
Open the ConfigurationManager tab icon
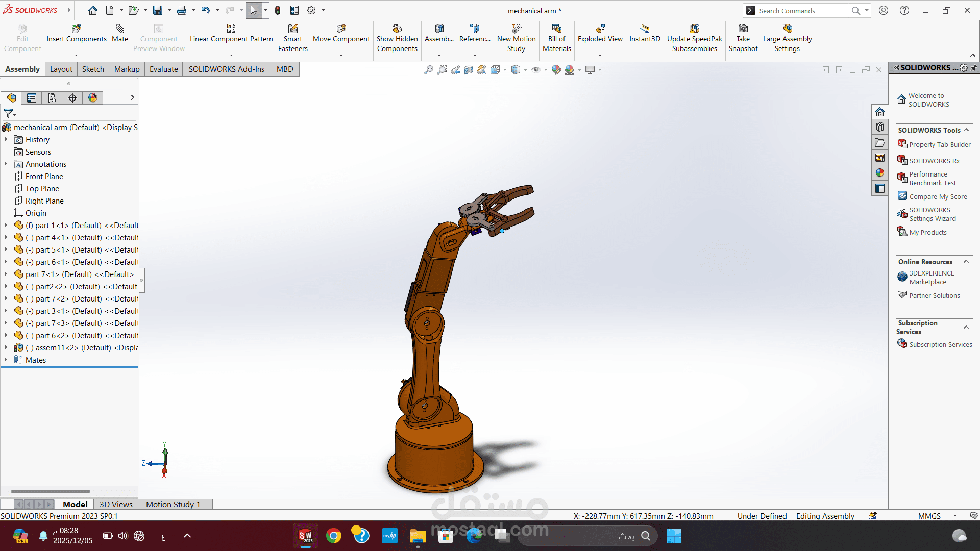(52, 98)
